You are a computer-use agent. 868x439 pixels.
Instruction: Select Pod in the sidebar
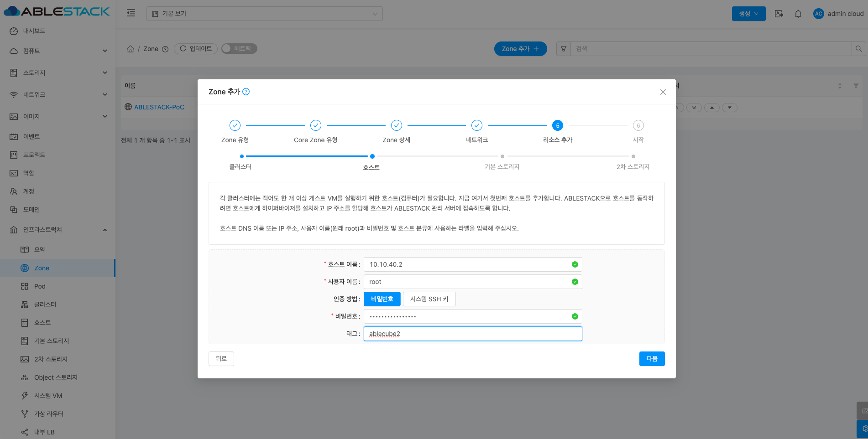(58, 286)
